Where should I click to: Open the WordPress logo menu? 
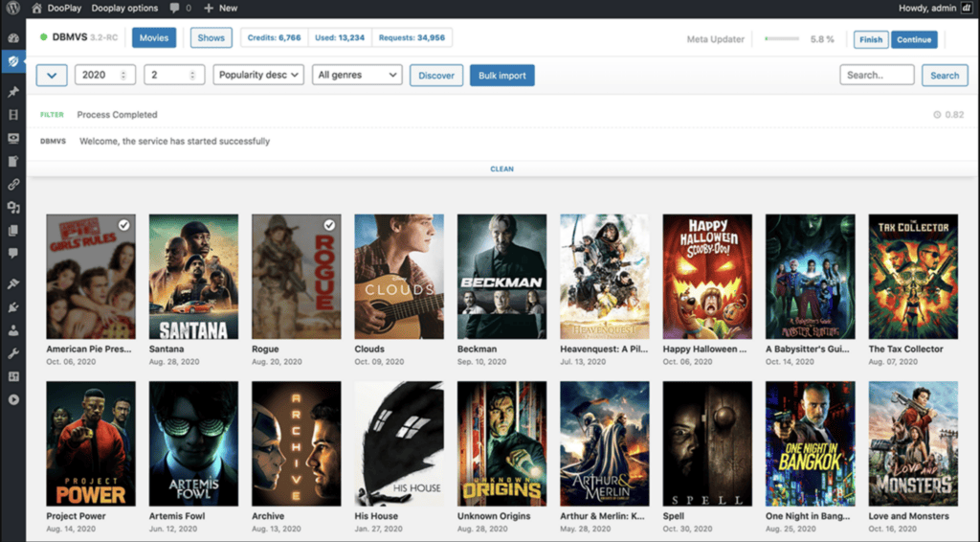click(12, 8)
